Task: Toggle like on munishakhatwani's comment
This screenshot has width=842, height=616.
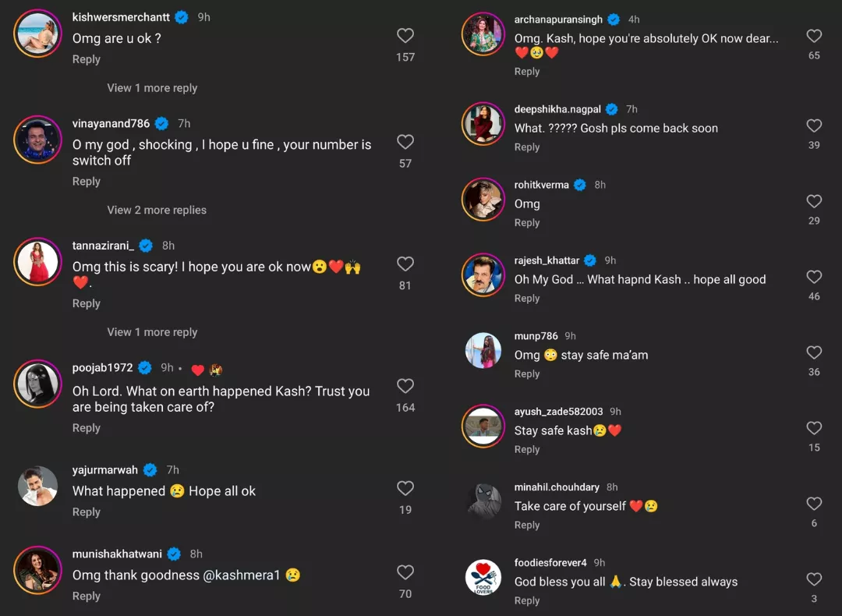Action: (405, 572)
